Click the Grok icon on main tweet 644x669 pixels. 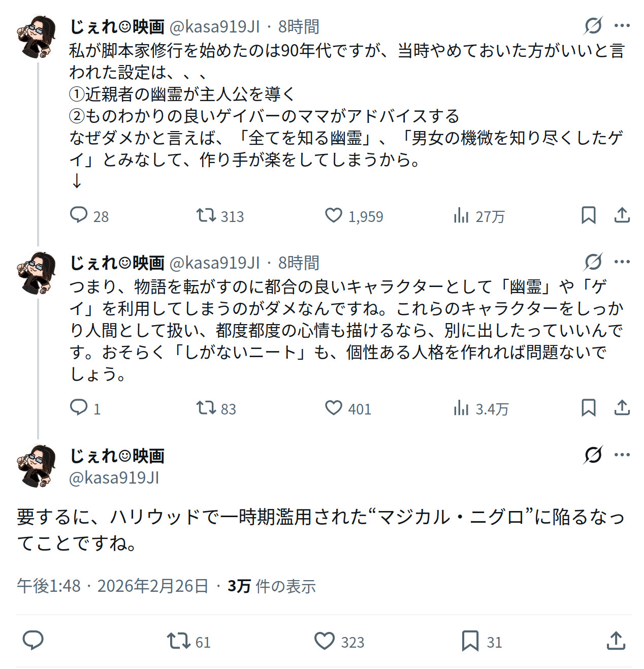(593, 455)
